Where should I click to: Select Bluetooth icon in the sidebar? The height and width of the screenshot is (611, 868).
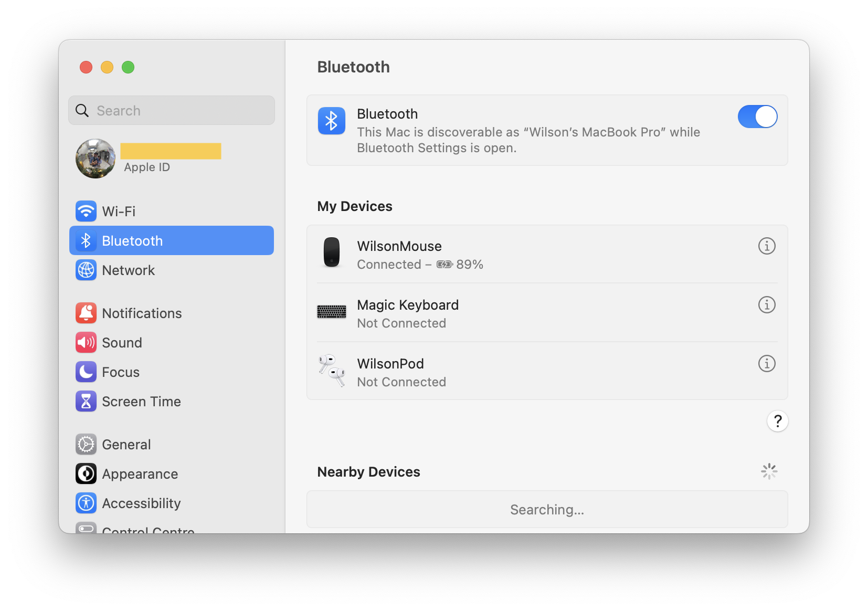(x=86, y=240)
